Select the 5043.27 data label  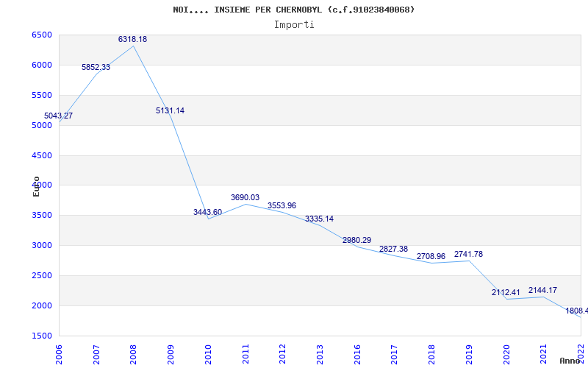tap(59, 116)
